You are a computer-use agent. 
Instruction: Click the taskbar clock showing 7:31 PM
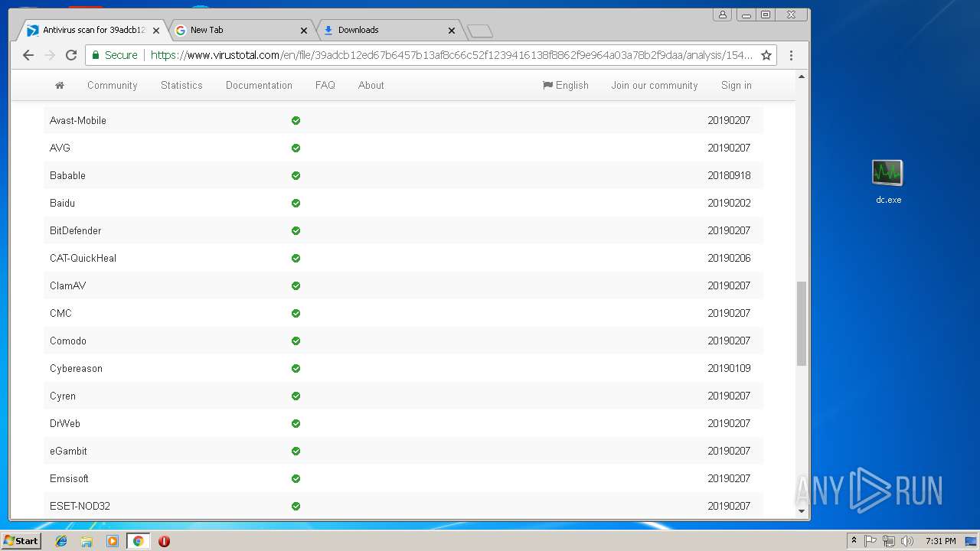940,541
